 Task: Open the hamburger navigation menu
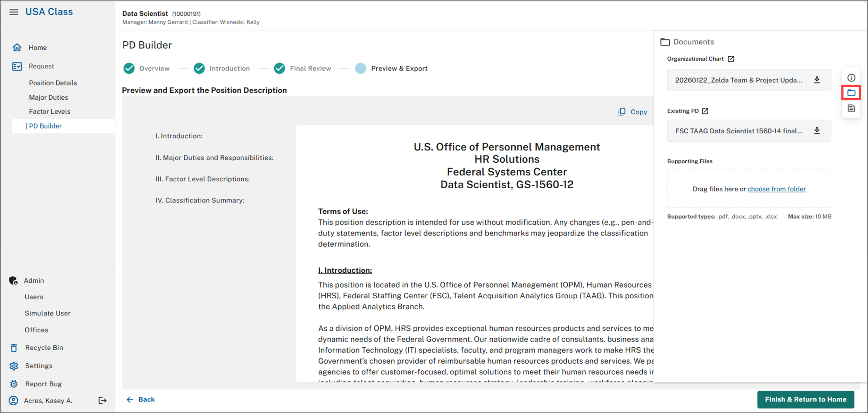(14, 12)
